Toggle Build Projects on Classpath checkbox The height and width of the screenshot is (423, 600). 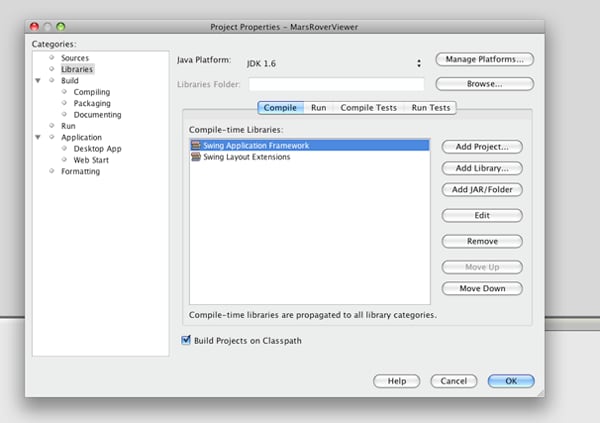point(186,340)
